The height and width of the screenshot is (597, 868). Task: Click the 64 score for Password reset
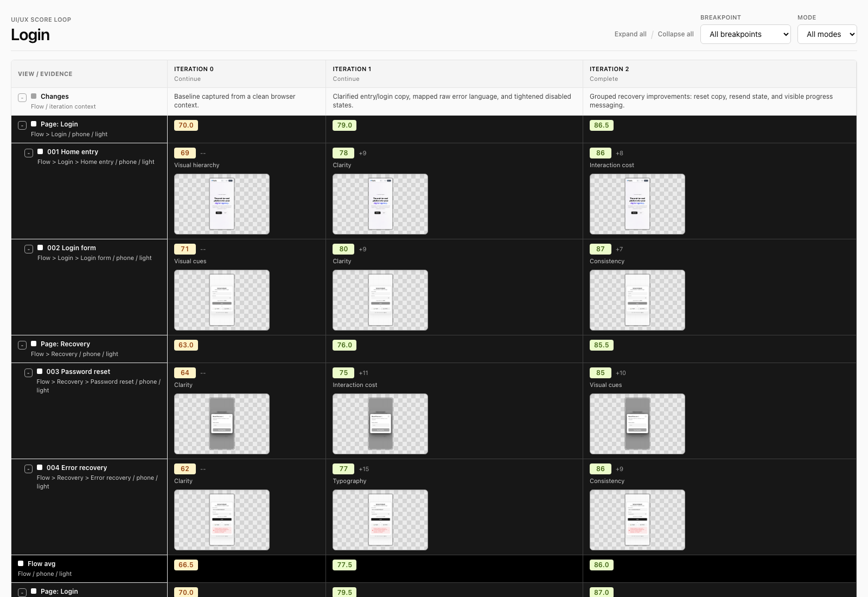[185, 373]
